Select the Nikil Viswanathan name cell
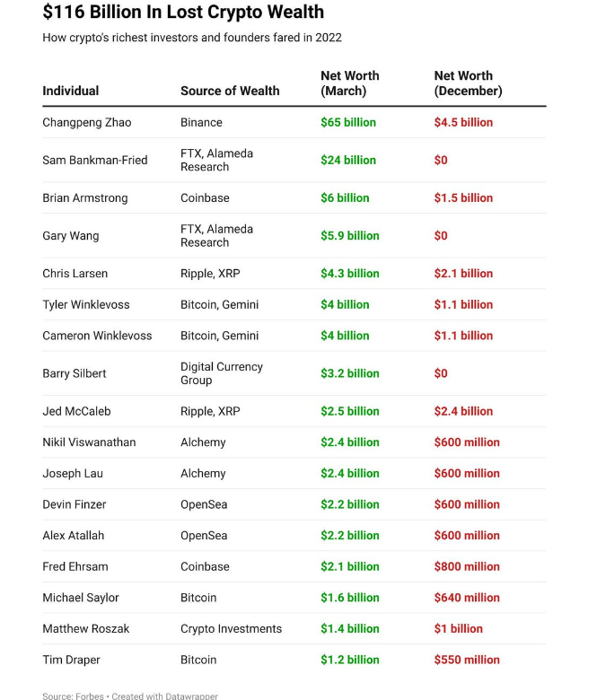This screenshot has height=700, width=597. click(89, 442)
